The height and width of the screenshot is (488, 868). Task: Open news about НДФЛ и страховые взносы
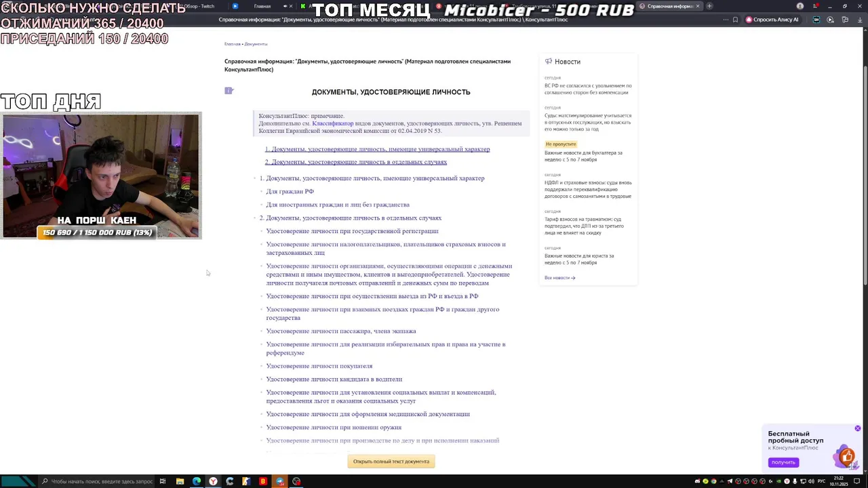[588, 189]
